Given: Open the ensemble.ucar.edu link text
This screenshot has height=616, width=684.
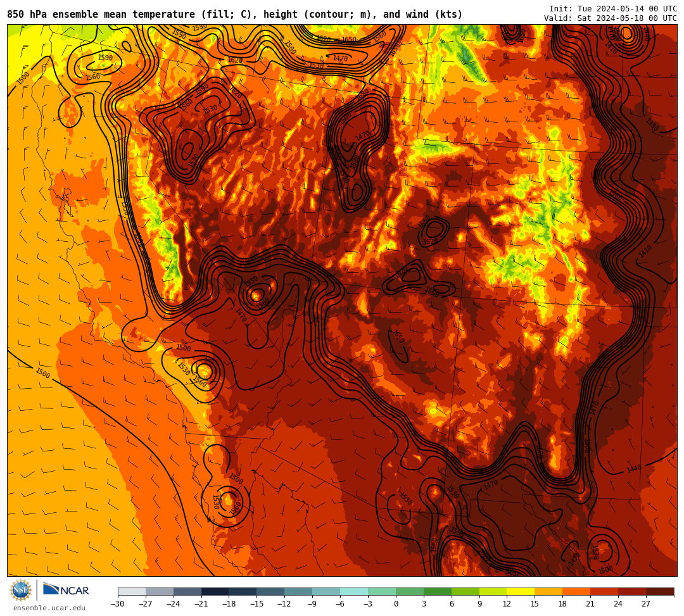Looking at the screenshot, I should coord(49,608).
